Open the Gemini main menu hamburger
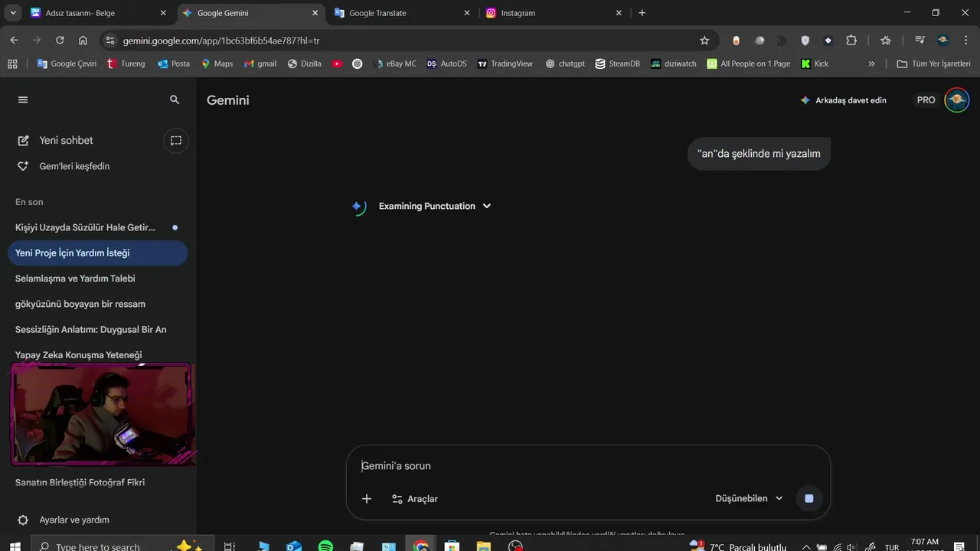The width and height of the screenshot is (980, 551). click(22, 99)
